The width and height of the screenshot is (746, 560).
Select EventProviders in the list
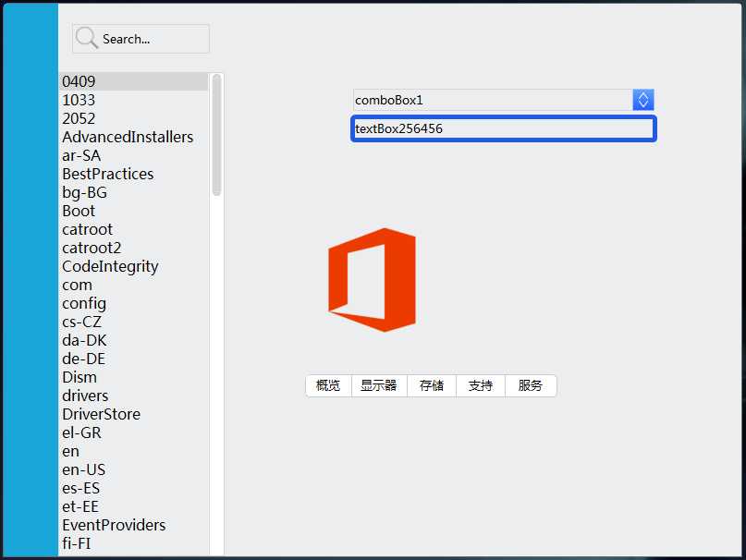tap(134, 525)
